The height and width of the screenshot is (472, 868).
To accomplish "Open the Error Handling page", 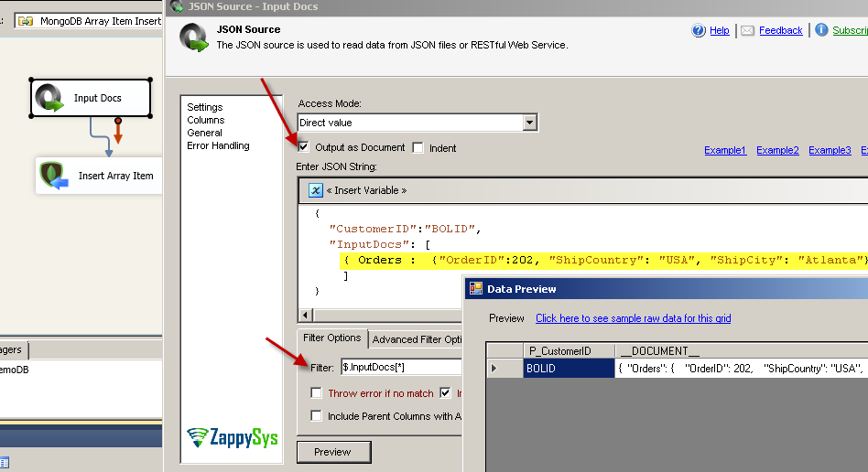I will [218, 145].
